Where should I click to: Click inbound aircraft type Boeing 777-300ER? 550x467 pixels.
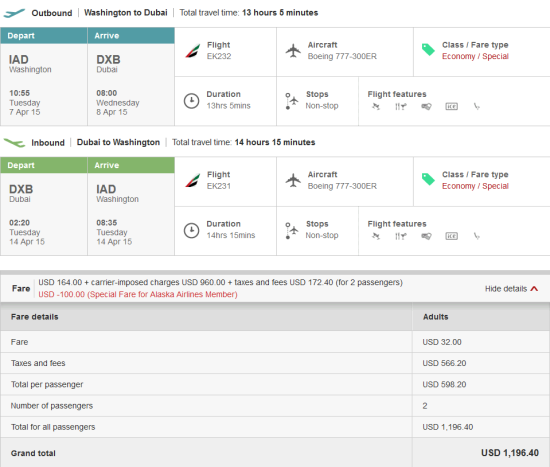coord(342,186)
